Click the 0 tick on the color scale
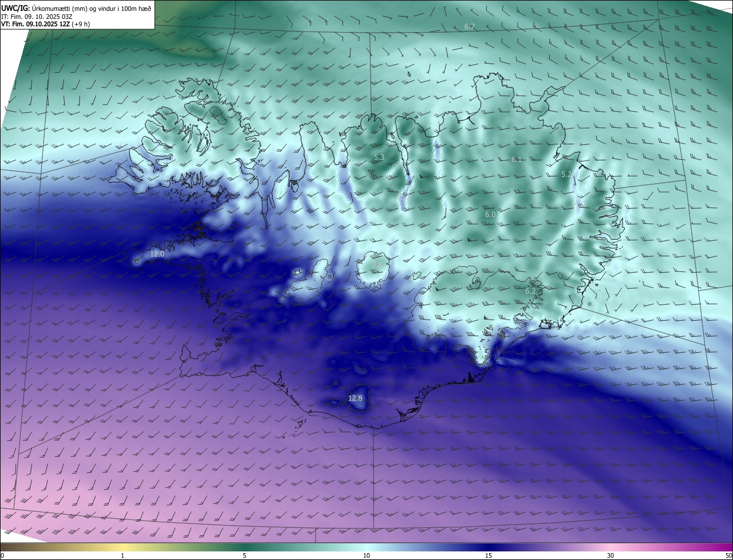The width and height of the screenshot is (733, 560). [x=2, y=555]
